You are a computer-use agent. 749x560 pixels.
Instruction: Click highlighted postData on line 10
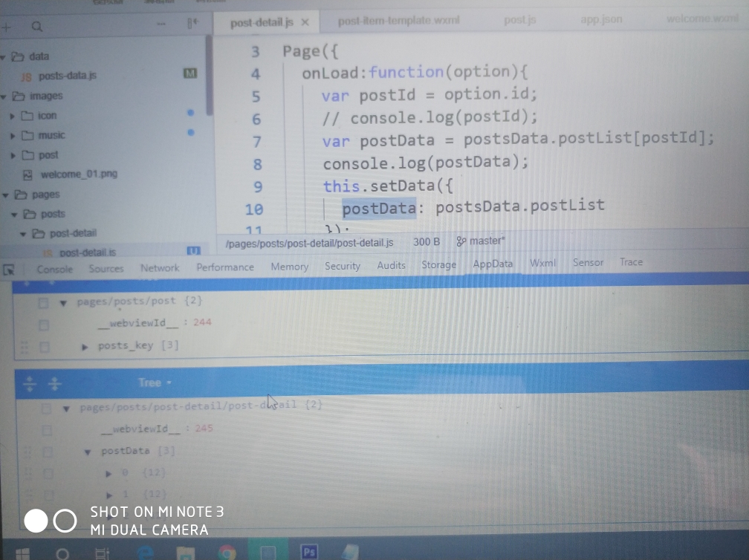379,209
